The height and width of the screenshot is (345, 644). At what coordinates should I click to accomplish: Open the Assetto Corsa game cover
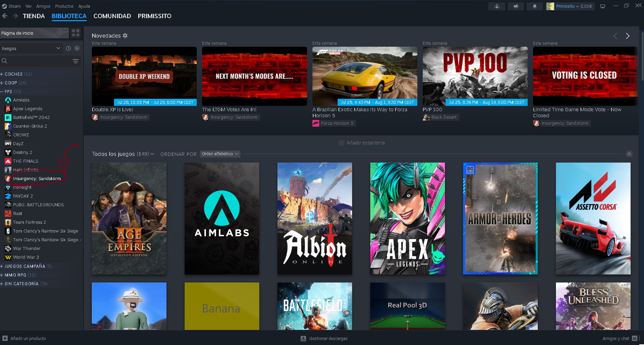coord(593,219)
